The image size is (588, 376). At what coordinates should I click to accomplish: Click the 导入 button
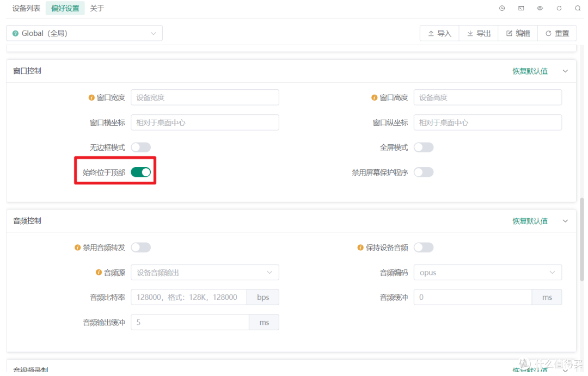click(x=439, y=33)
